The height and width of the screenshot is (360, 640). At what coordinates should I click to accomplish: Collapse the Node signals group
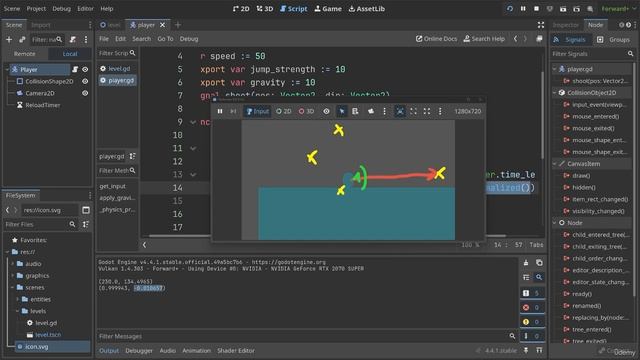point(554,223)
